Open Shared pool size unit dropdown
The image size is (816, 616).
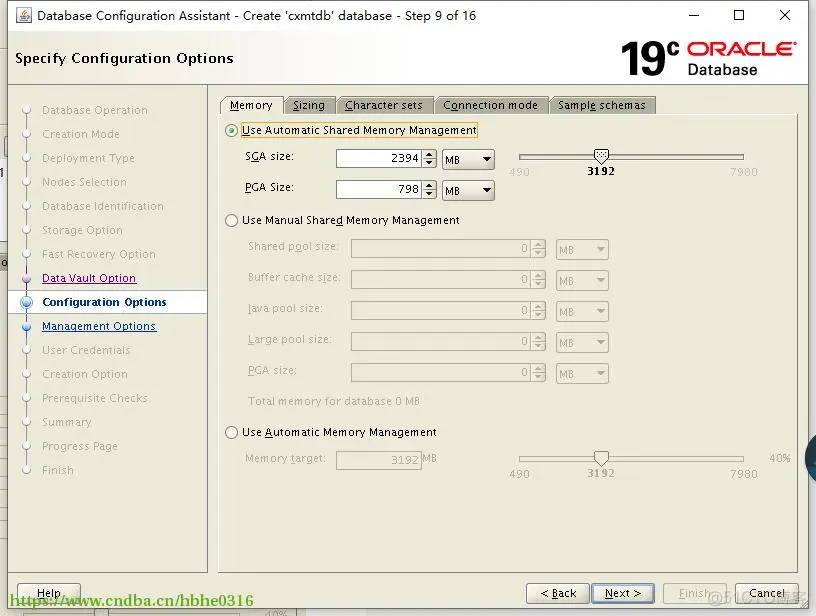pyautogui.click(x=582, y=249)
